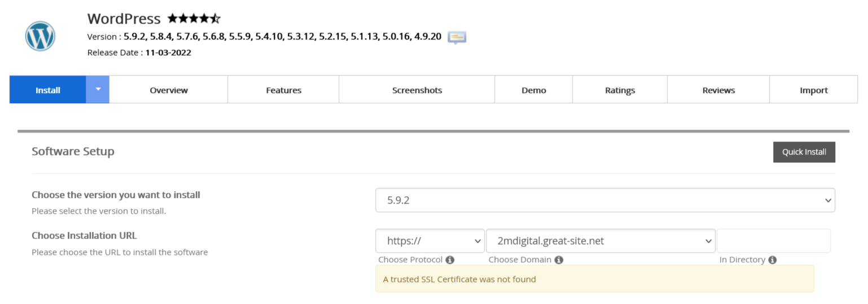Image resolution: width=868 pixels, height=304 pixels.
Task: Go to the Ratings tab
Action: [620, 90]
